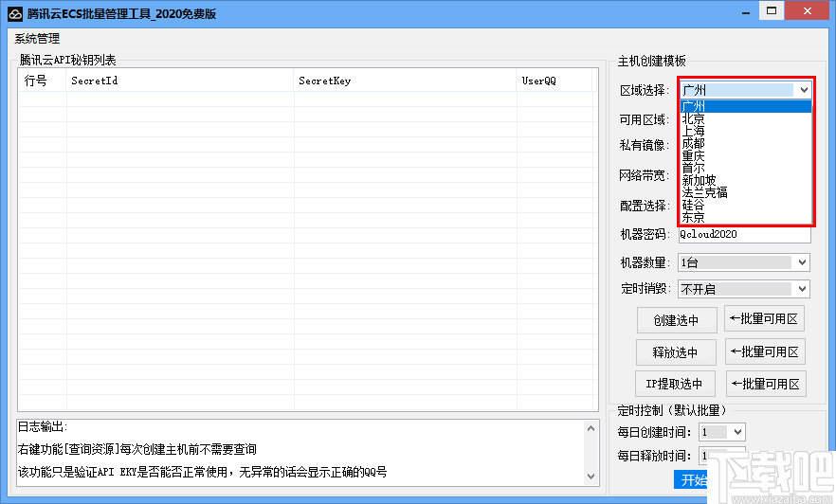The image size is (836, 504).
Task: Select 首尔 in the region list
Action: coord(746,169)
